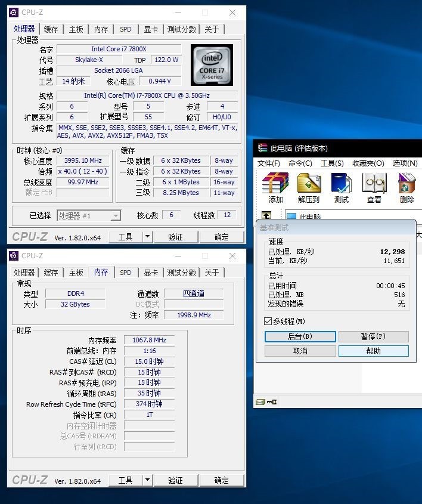Viewport: 422px width, 504px height.
Task: Click WinRAR title bar app icon
Action: pos(262,148)
